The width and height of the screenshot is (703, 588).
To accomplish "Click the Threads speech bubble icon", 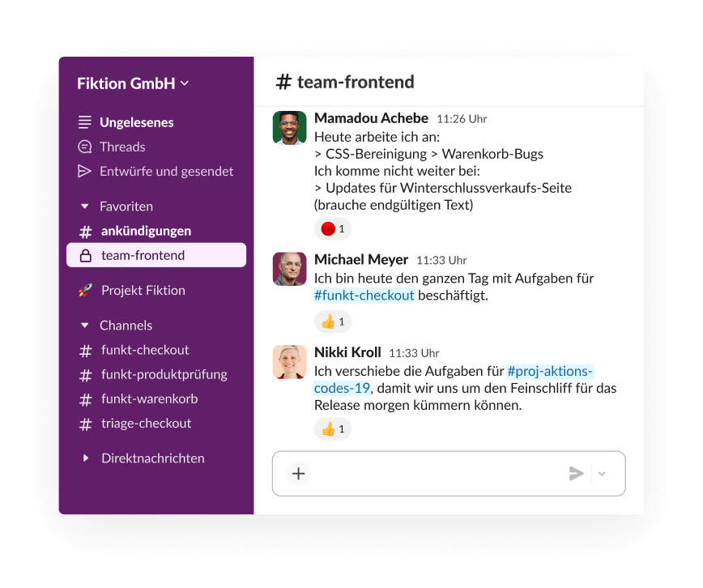I will pos(85,147).
